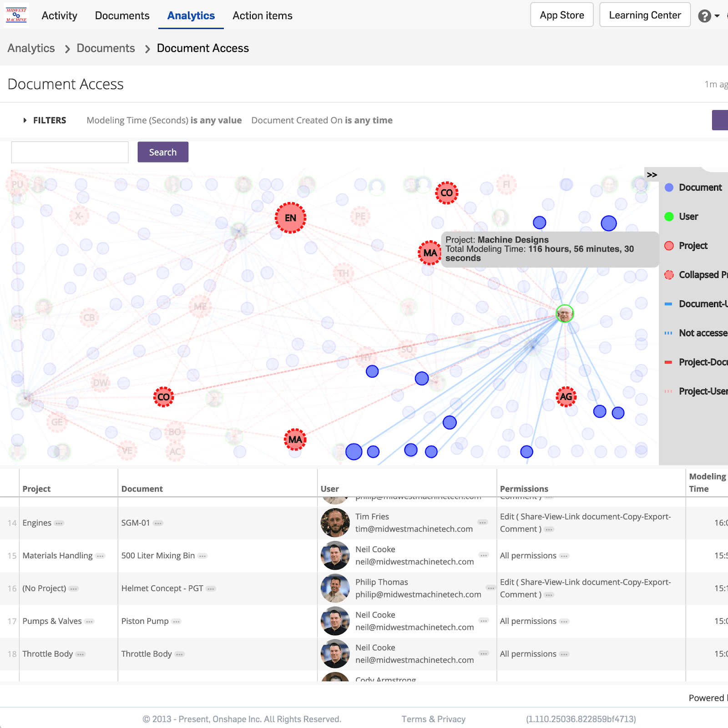Select the highlighted user avatar node in graph

point(565,313)
